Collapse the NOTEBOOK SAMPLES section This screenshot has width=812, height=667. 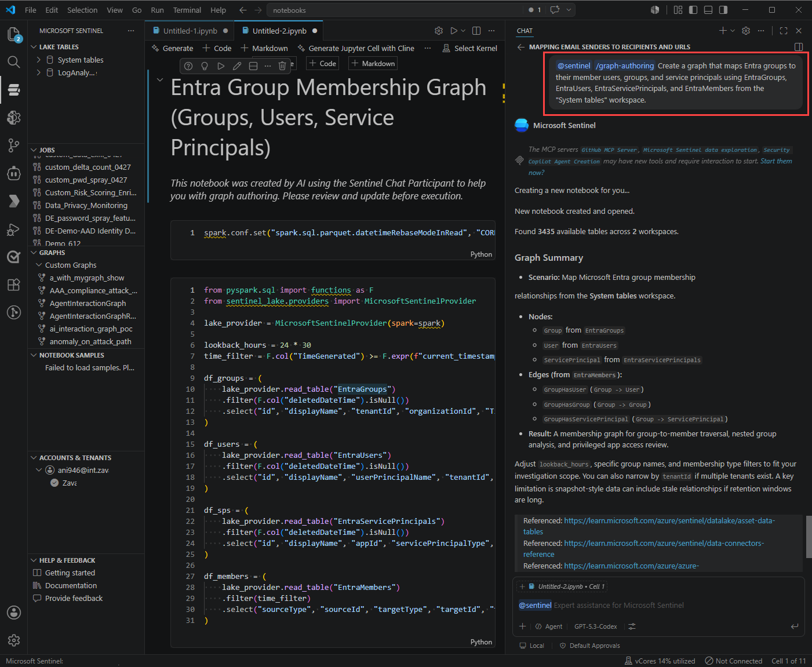(x=34, y=355)
